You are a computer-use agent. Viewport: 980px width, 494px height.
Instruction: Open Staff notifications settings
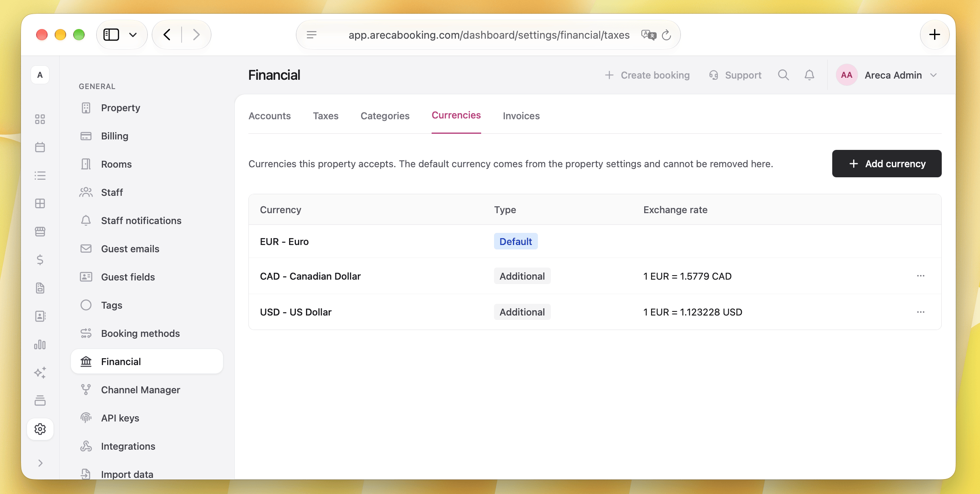point(147,220)
